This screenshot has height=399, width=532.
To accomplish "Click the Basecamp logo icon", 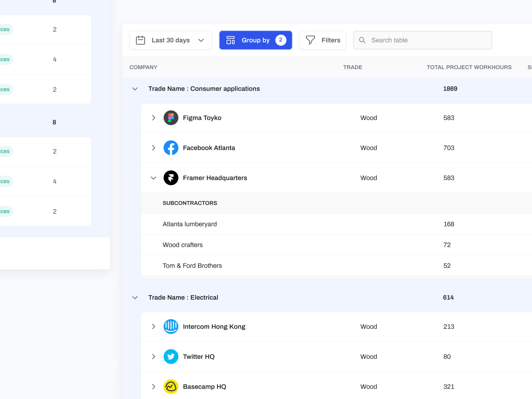I will point(171,387).
